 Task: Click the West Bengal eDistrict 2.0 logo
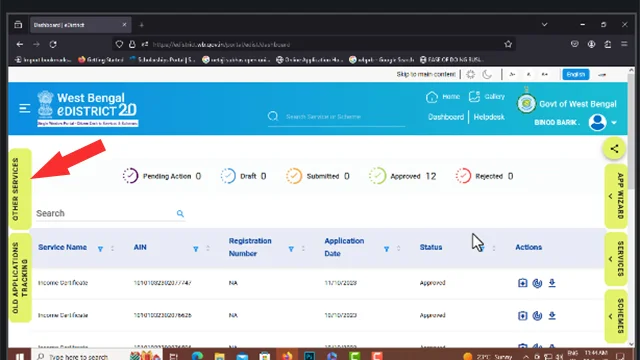point(87,108)
